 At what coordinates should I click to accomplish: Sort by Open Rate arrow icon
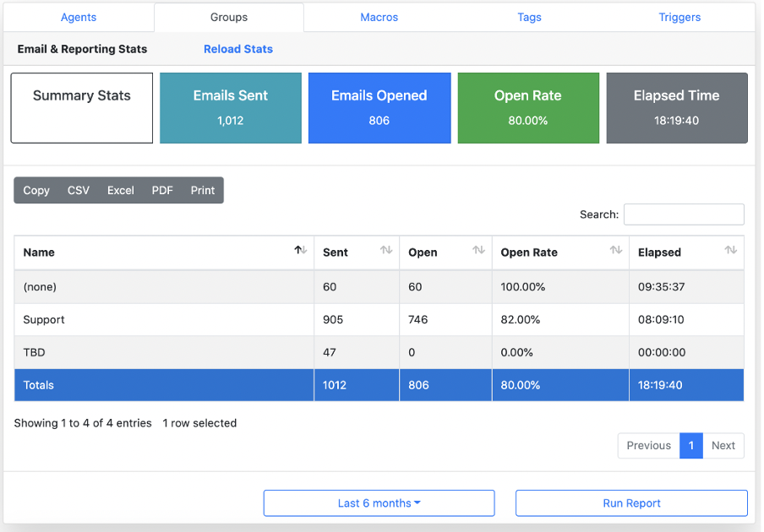(x=616, y=250)
